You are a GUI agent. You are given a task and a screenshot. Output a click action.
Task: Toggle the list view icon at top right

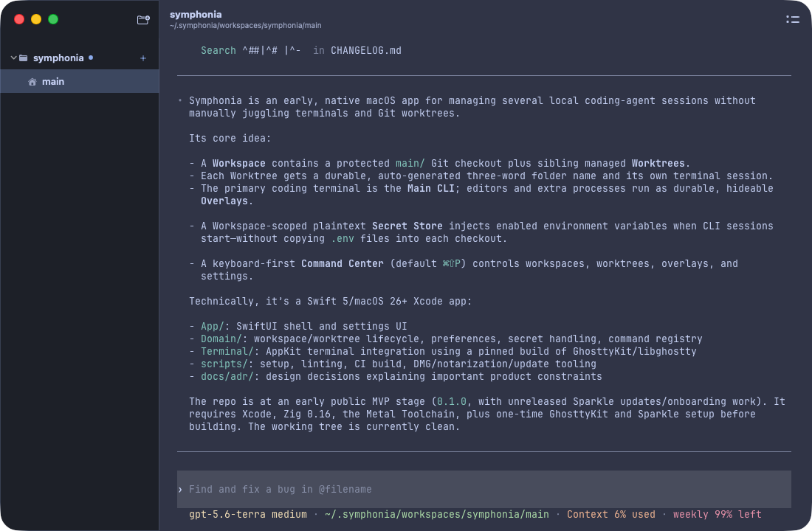(792, 20)
